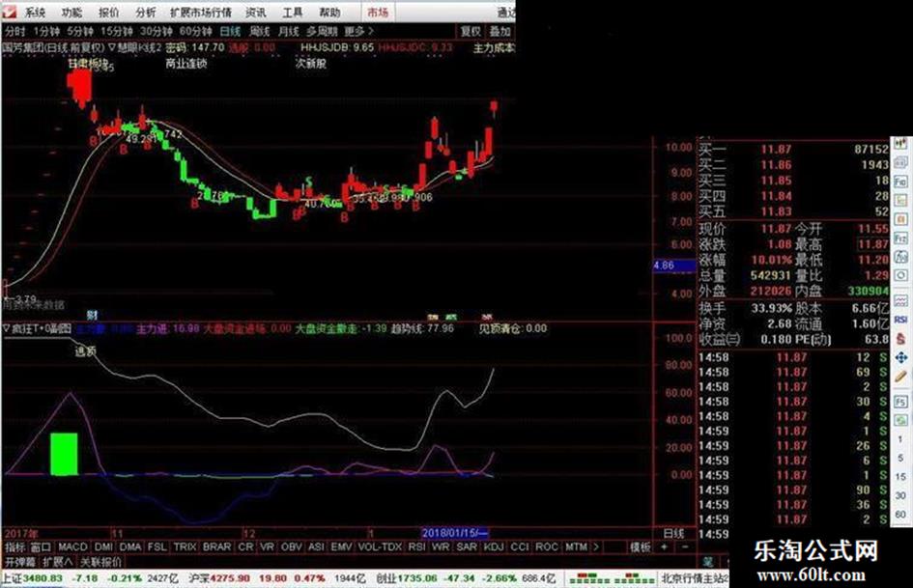Click the Fiz sidebar icon

[901, 238]
